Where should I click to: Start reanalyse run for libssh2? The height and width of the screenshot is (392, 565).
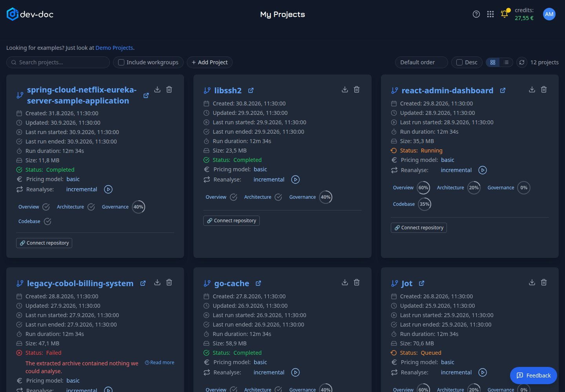(295, 180)
